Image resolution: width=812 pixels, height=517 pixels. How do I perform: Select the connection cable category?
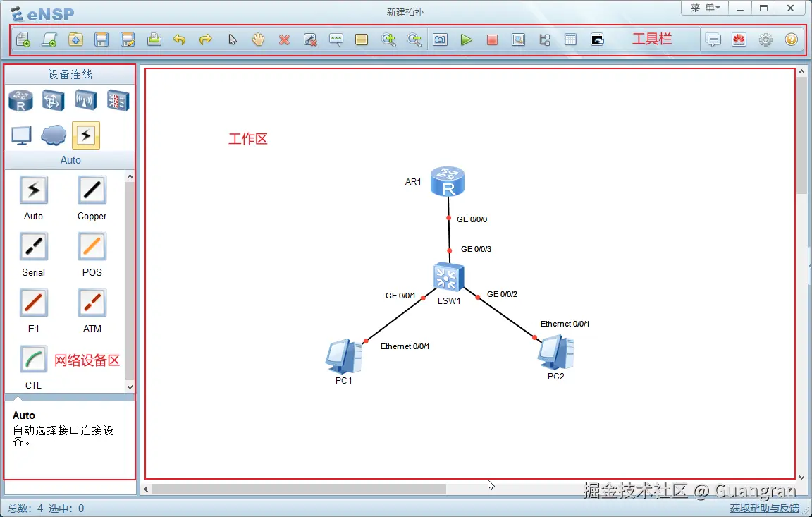tap(85, 135)
